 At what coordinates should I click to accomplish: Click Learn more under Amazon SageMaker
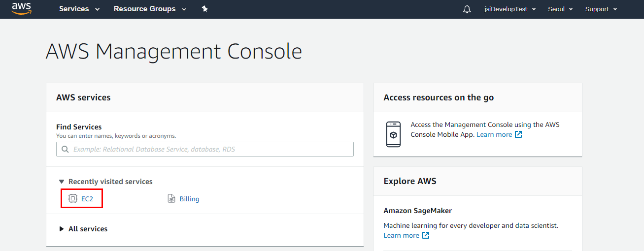pos(401,235)
